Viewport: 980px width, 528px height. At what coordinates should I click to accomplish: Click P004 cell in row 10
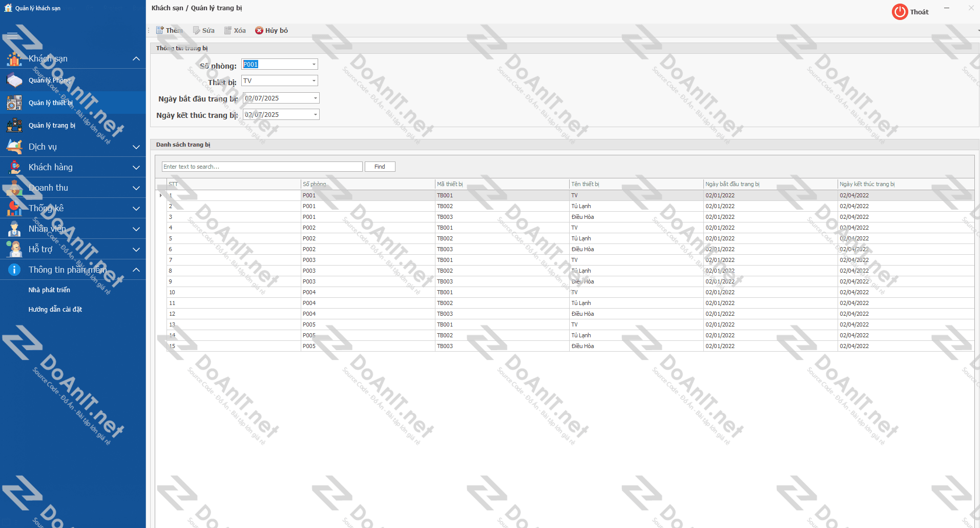[368, 292]
